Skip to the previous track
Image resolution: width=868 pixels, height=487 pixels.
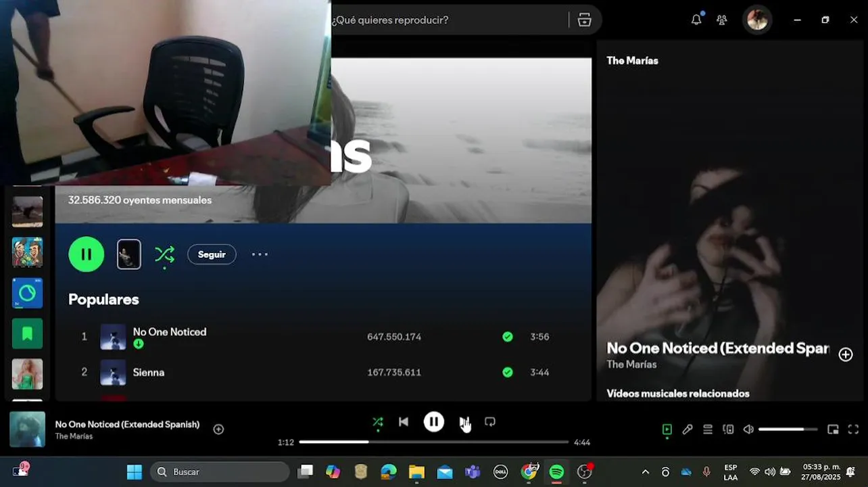click(404, 422)
